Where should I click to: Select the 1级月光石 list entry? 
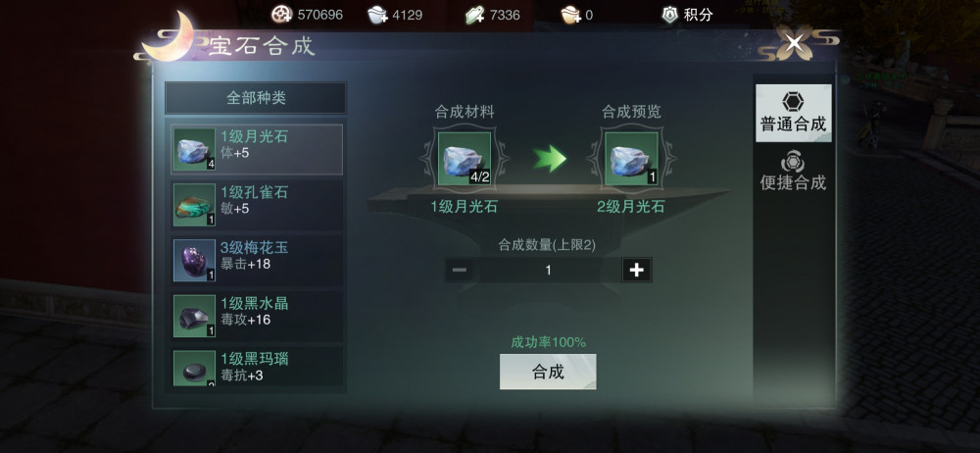pos(257,150)
